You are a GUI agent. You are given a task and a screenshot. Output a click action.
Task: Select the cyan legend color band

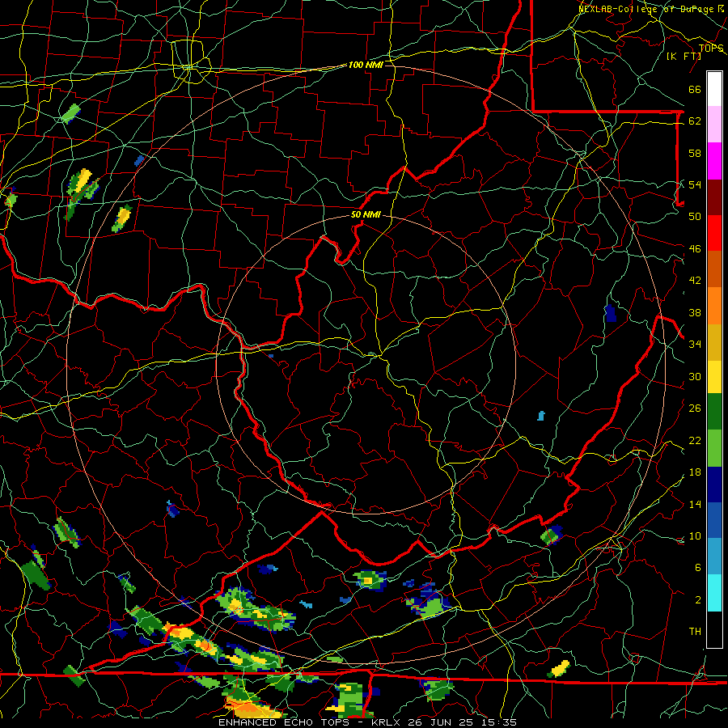[x=714, y=592]
